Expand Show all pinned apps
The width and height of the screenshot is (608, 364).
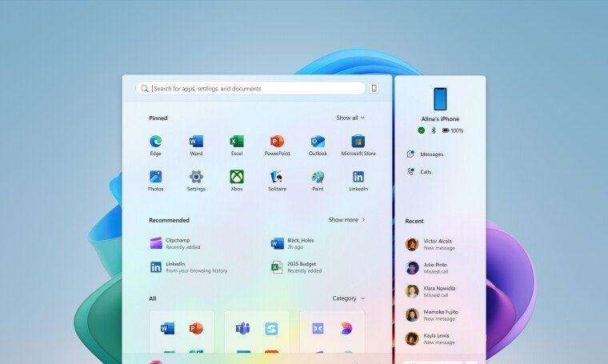[350, 118]
